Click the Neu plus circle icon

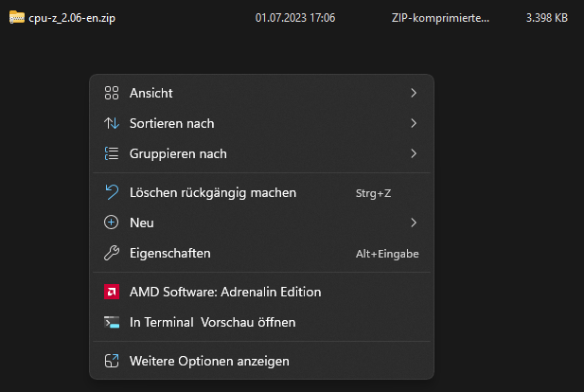(x=112, y=223)
